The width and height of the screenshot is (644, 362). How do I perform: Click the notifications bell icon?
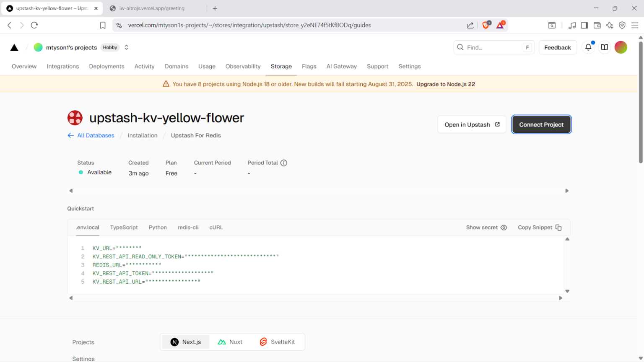588,47
